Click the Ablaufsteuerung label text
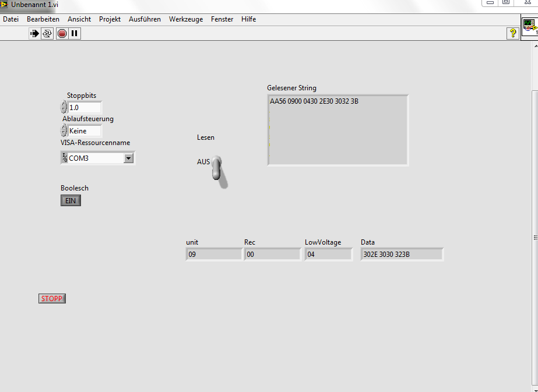Image resolution: width=538 pixels, height=392 pixels. pos(88,119)
